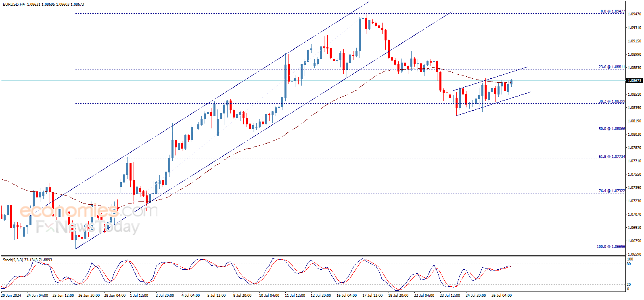Viewport: 644px width, 300px height.
Task: Click price scale label 1.07070
Action: [635, 214]
